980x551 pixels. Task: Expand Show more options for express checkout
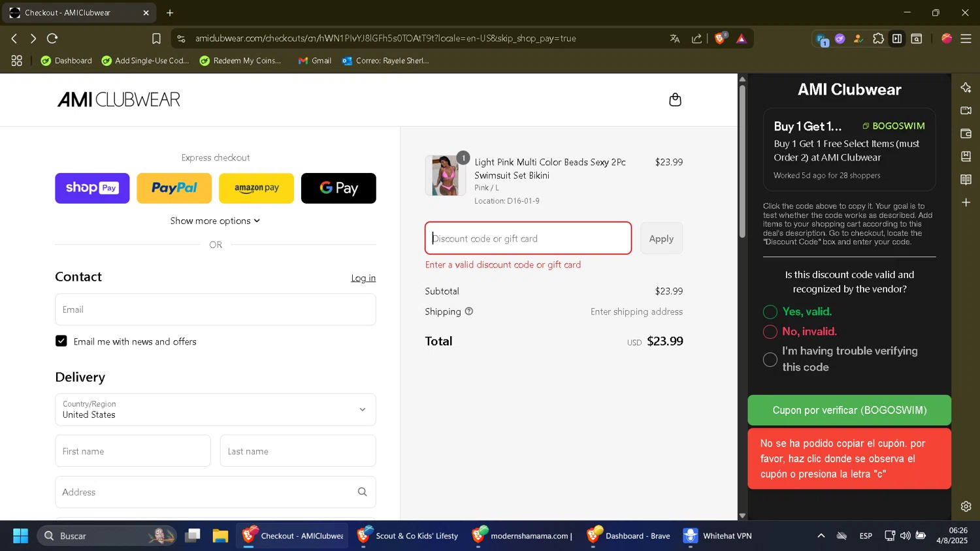[x=216, y=221]
